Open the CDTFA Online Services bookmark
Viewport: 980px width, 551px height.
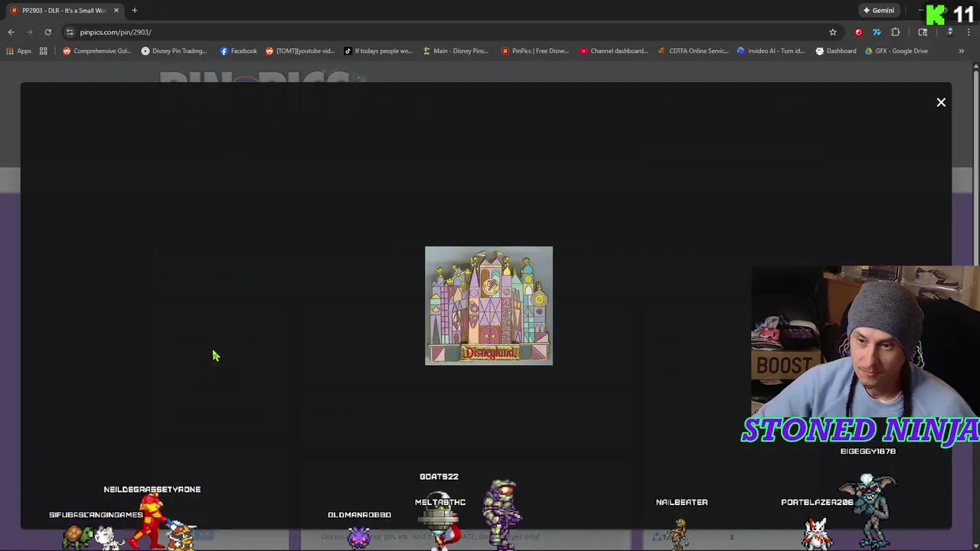[692, 51]
